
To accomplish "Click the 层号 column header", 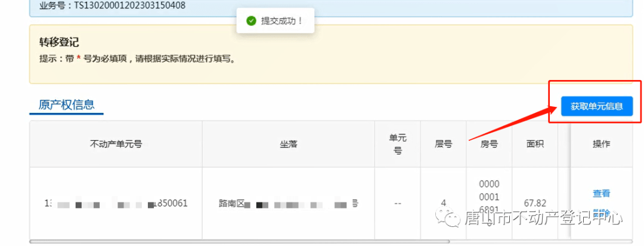I will [443, 144].
